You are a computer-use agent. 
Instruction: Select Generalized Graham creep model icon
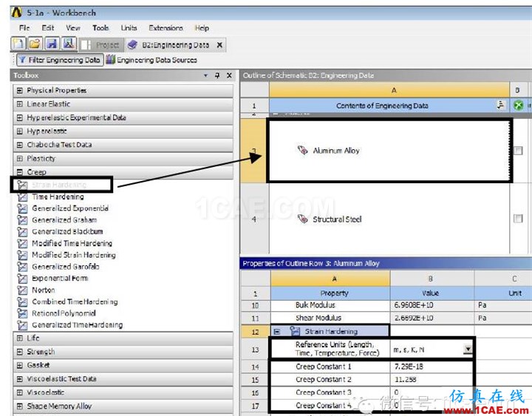click(22, 220)
